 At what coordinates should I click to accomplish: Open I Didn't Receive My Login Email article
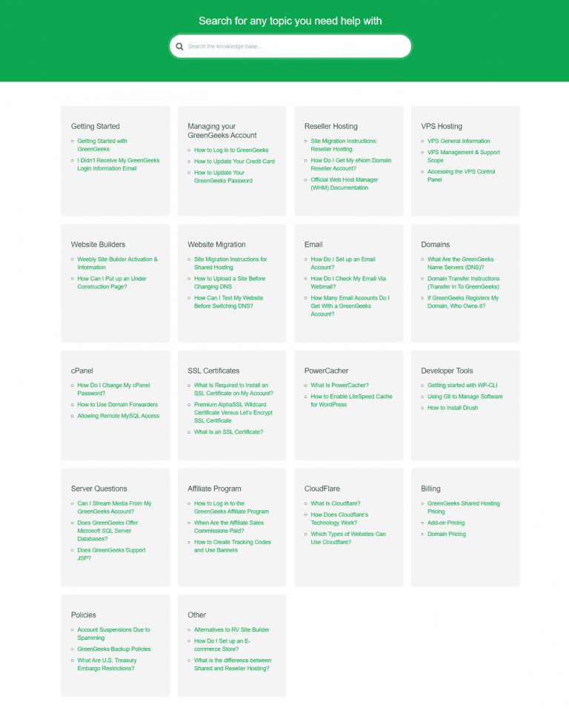tap(119, 165)
